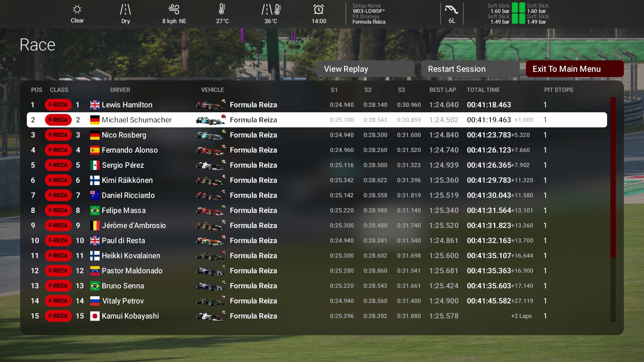644x362 pixels.
Task: Click Ricciardo's S1 time 0:25.142
Action: (342, 195)
